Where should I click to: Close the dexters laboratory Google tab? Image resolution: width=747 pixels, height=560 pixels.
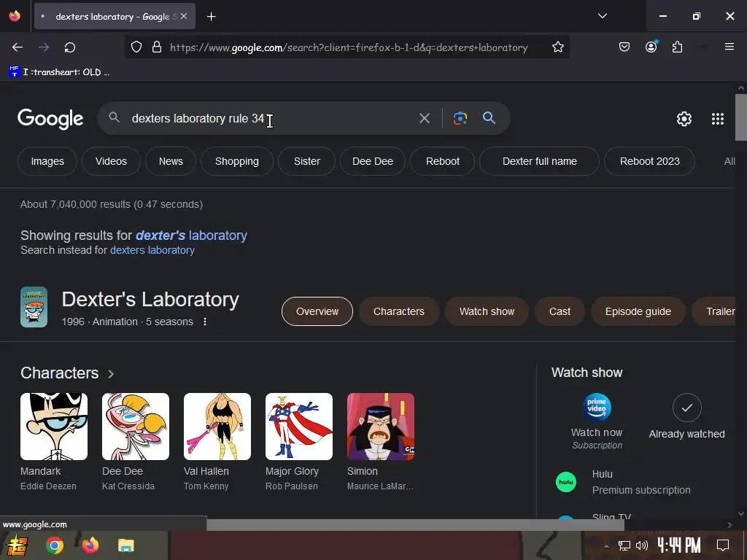(x=184, y=16)
